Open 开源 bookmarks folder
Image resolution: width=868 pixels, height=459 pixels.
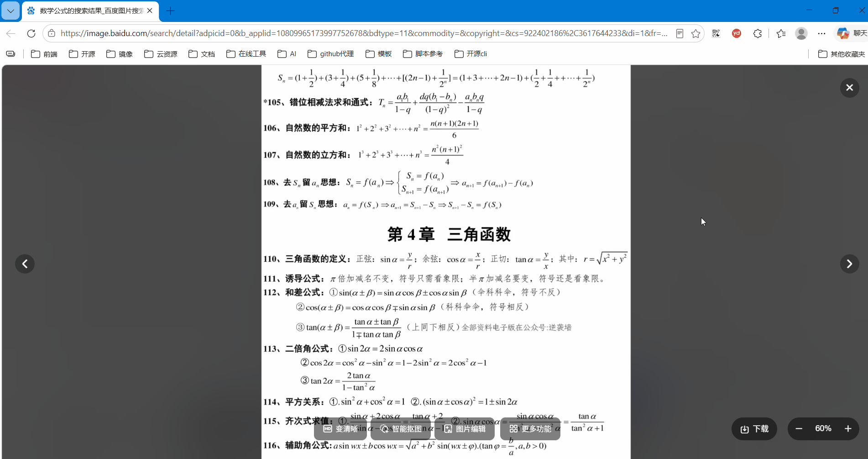[x=82, y=54]
